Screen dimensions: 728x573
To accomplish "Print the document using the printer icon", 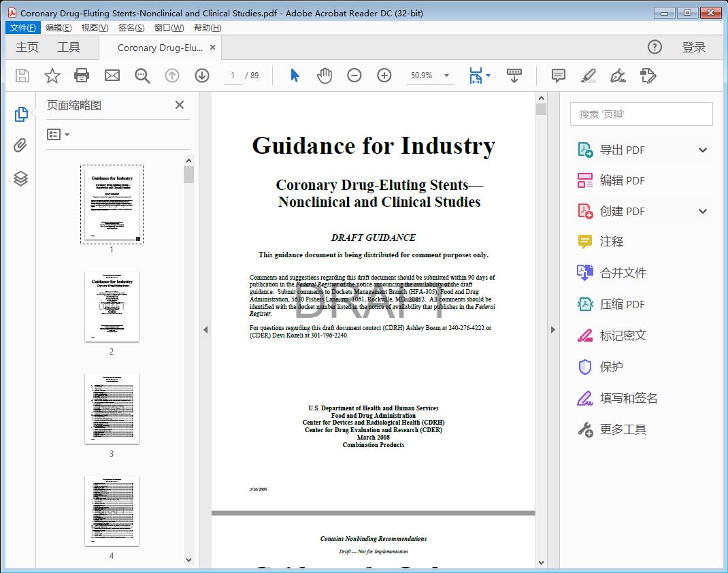I will click(82, 76).
